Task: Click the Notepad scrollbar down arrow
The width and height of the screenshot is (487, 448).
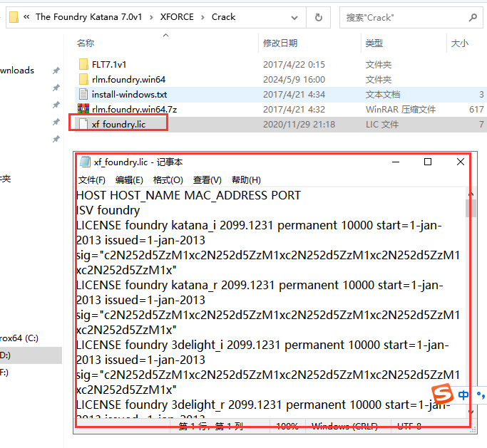Action: (x=471, y=412)
